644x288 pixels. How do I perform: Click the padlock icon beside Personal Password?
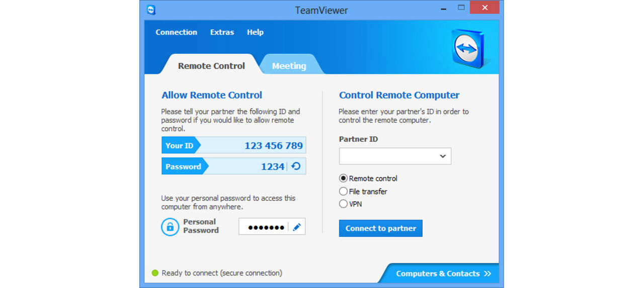point(170,227)
